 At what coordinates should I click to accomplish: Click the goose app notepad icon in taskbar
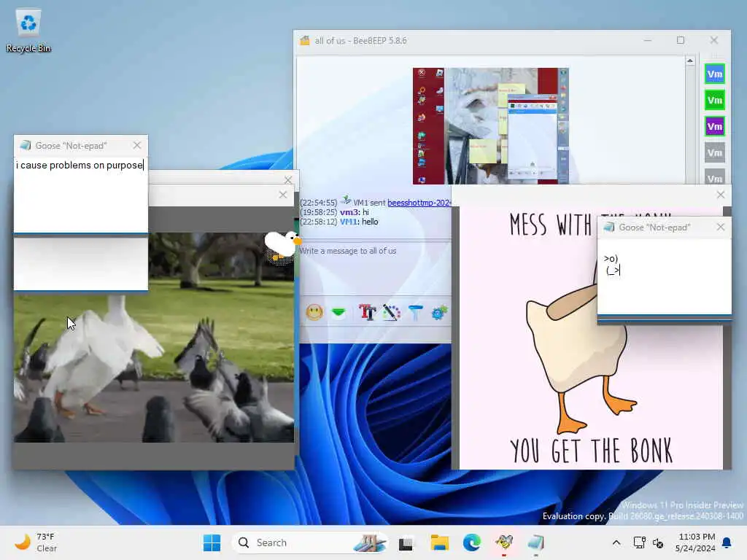point(536,542)
